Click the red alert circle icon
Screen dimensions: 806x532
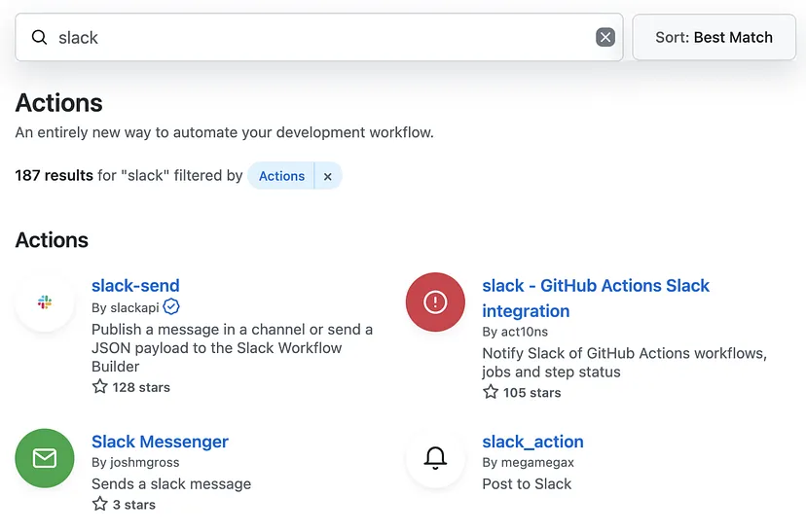point(435,302)
